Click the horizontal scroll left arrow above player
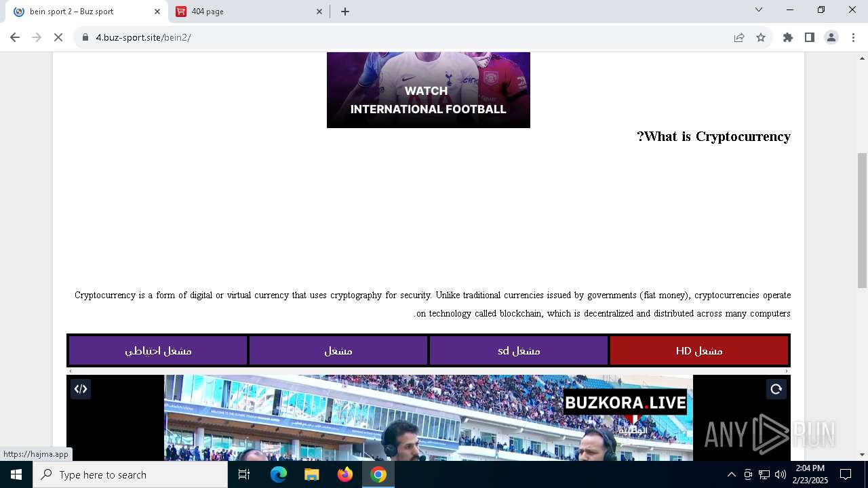The height and width of the screenshot is (488, 868). pos(71,371)
